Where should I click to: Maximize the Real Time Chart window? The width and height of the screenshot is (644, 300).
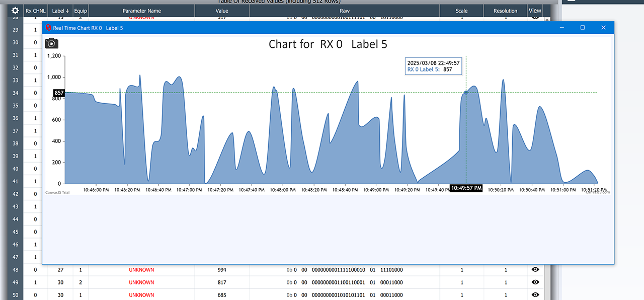[x=583, y=28]
